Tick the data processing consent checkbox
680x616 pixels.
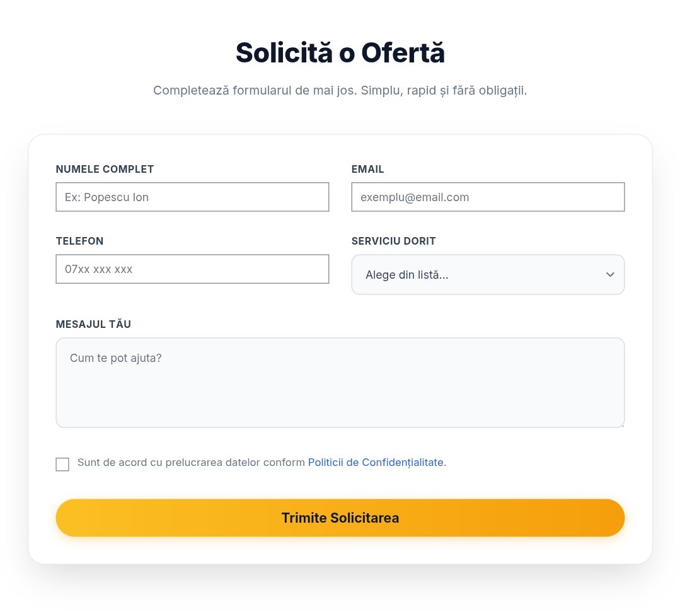[62, 464]
